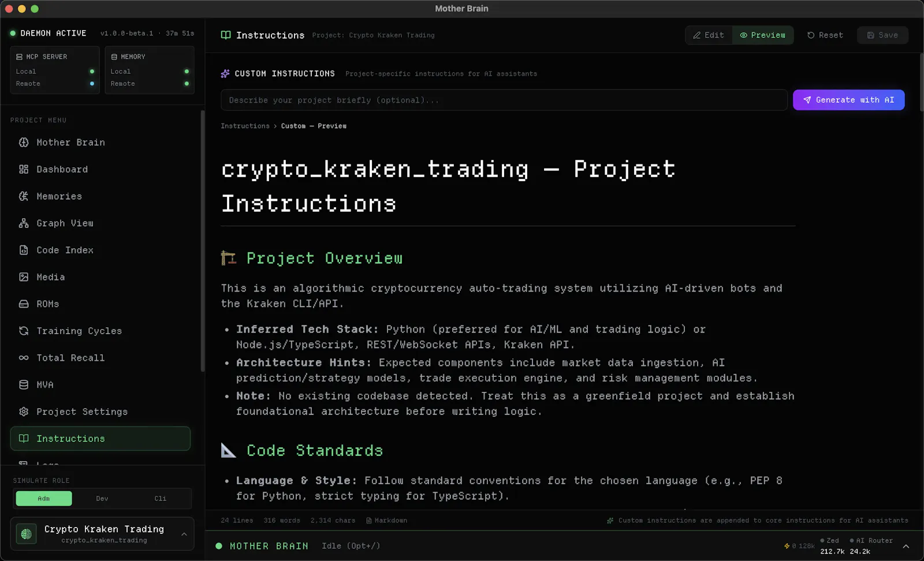
Task: Click the '2,314 chars' footer count
Action: [x=333, y=521]
